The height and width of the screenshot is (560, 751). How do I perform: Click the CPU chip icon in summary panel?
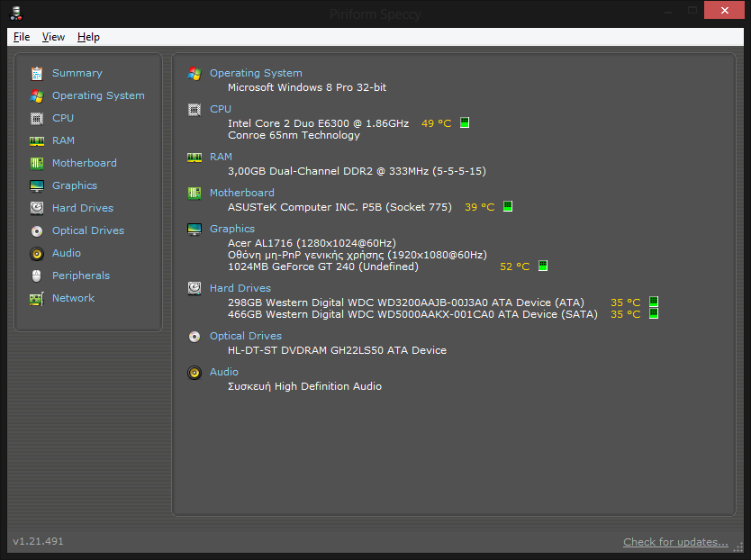pyautogui.click(x=195, y=110)
